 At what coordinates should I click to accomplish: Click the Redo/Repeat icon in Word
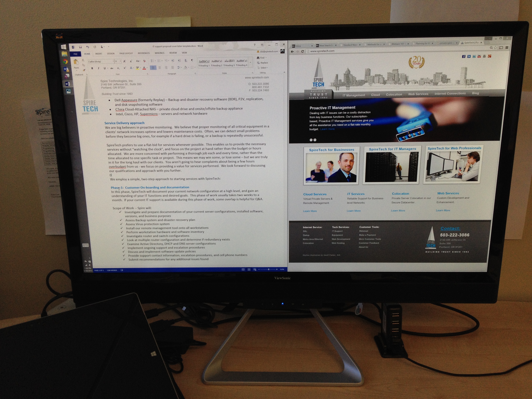(x=95, y=47)
